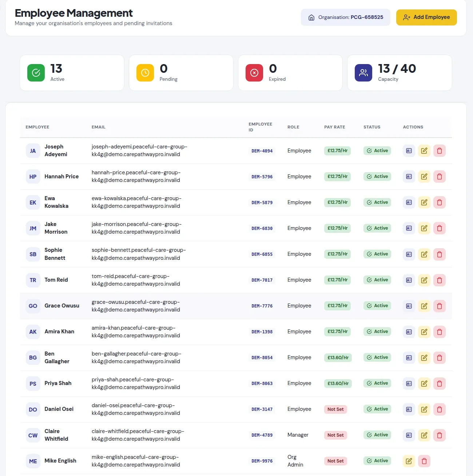The height and width of the screenshot is (476, 473).
Task: Edit Grace Owusu's employee record
Action: click(424, 306)
